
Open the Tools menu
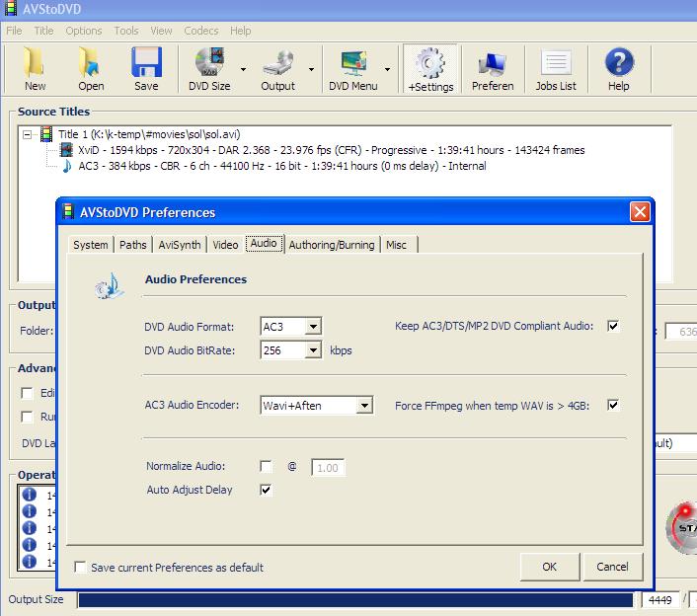pyautogui.click(x=126, y=31)
